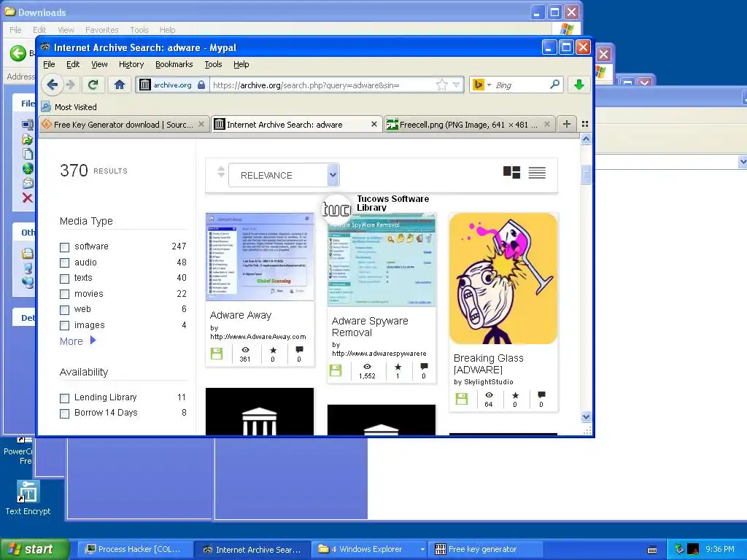This screenshot has width=747, height=560.
Task: Check the texts media type box
Action: [x=64, y=279]
